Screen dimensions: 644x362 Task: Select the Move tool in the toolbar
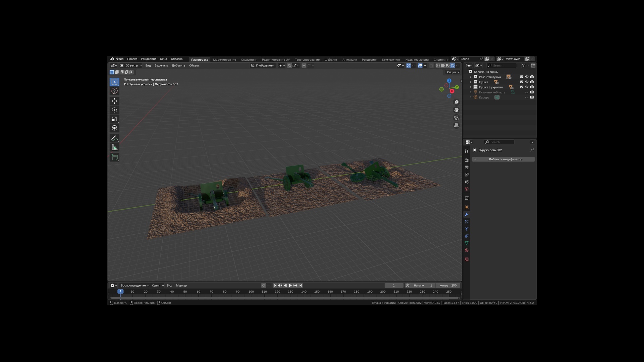click(x=114, y=101)
